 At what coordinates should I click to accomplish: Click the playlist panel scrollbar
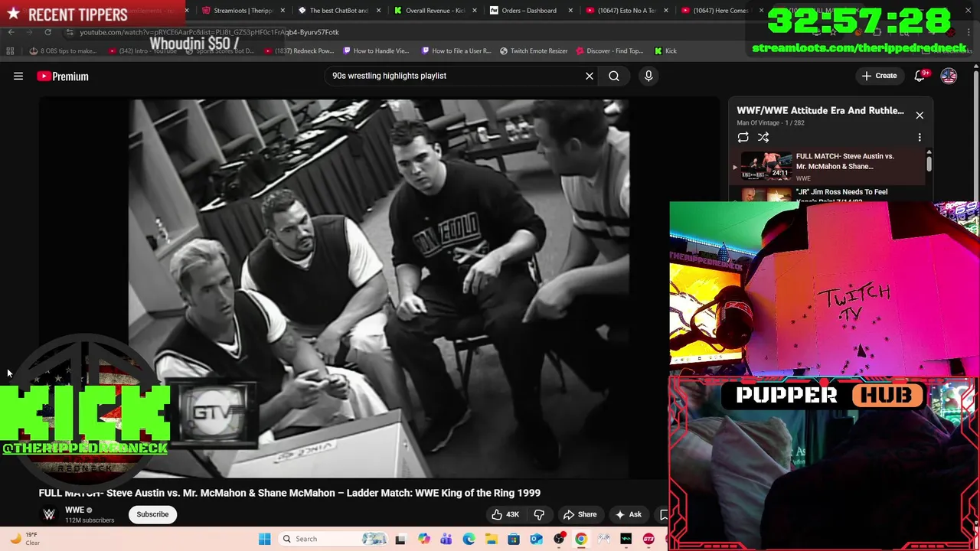pyautogui.click(x=929, y=162)
